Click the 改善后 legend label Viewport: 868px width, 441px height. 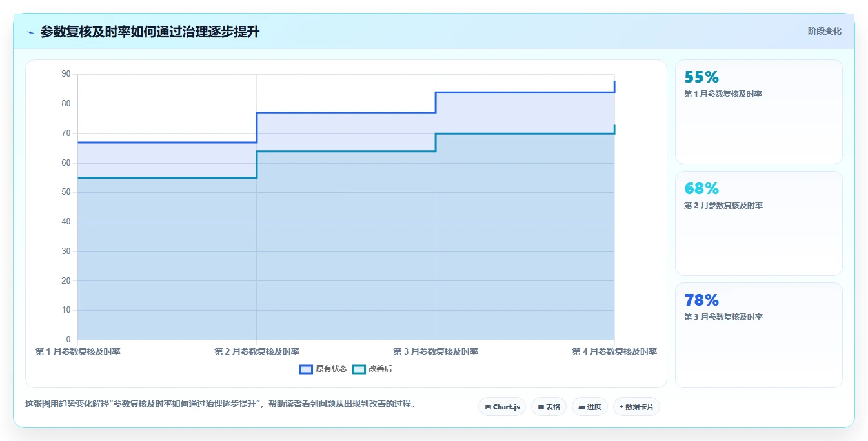pyautogui.click(x=380, y=369)
